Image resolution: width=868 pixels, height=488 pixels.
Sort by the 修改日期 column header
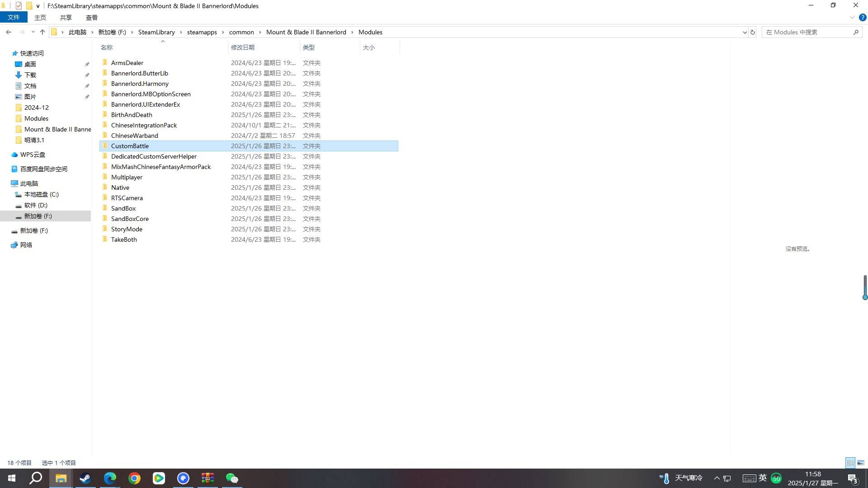[x=243, y=47]
